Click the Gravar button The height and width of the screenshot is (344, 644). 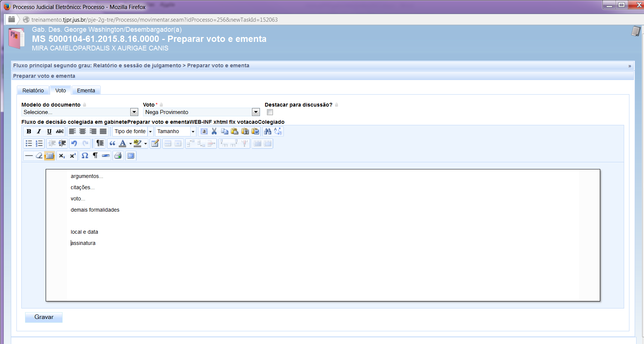click(x=44, y=317)
